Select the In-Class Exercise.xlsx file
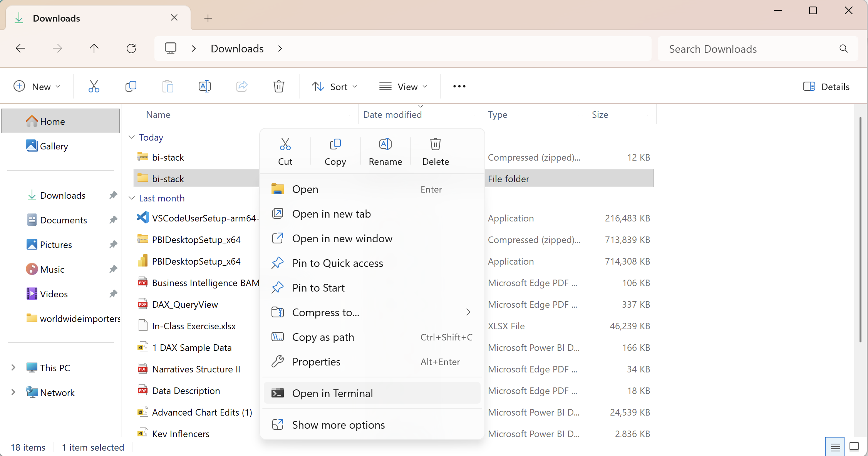 click(194, 326)
